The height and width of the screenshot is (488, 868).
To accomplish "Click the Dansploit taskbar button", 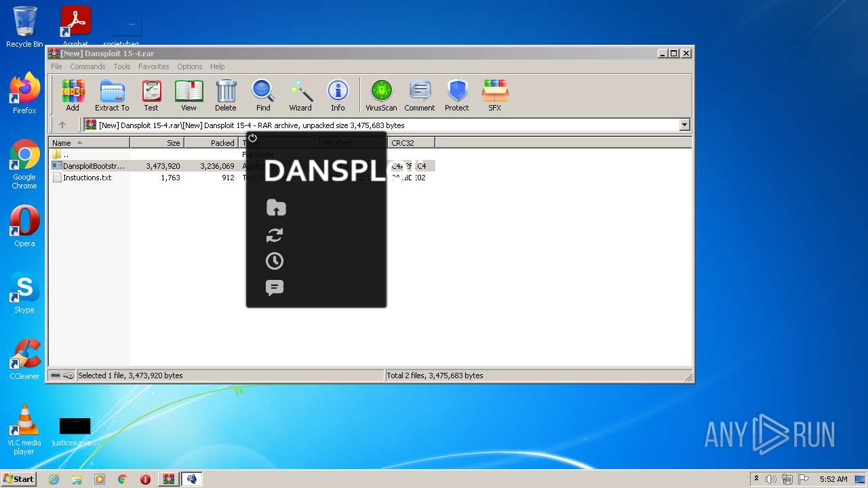I will (x=192, y=479).
